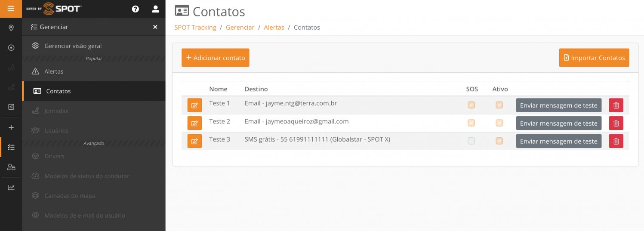Select Contatos in the side menu
This screenshot has height=231, width=644.
pyautogui.click(x=58, y=91)
